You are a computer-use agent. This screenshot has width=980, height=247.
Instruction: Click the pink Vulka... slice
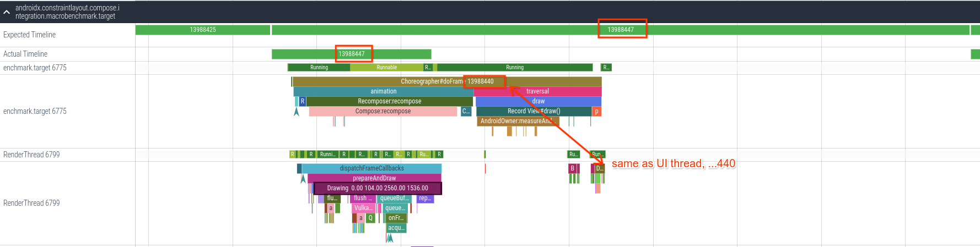tap(363, 208)
